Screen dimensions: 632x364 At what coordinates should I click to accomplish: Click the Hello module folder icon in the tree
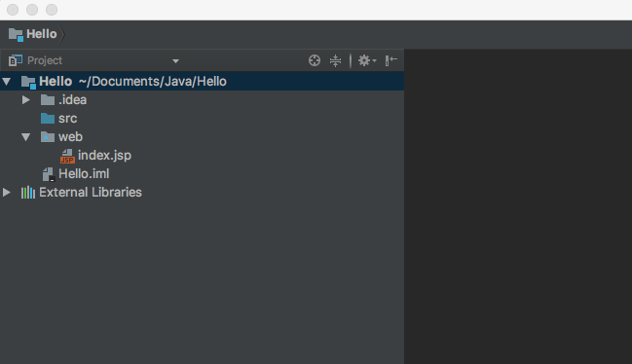click(x=28, y=82)
